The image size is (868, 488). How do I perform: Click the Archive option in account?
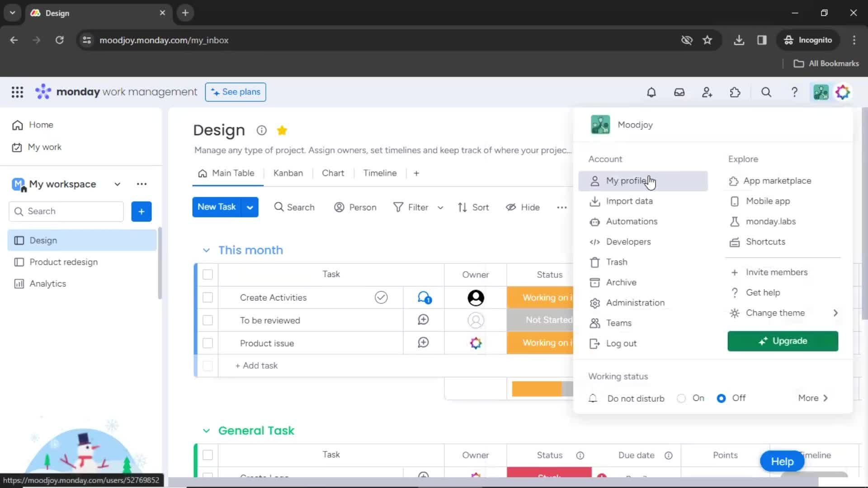621,282
